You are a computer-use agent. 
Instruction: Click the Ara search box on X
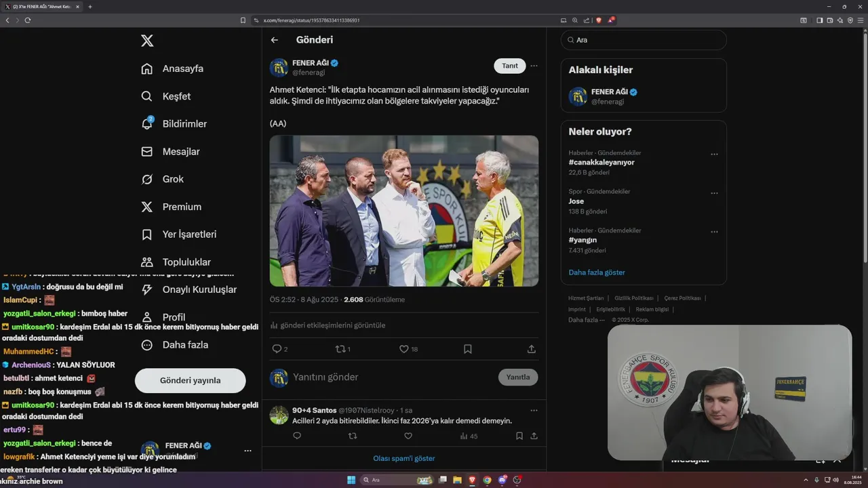click(x=644, y=40)
